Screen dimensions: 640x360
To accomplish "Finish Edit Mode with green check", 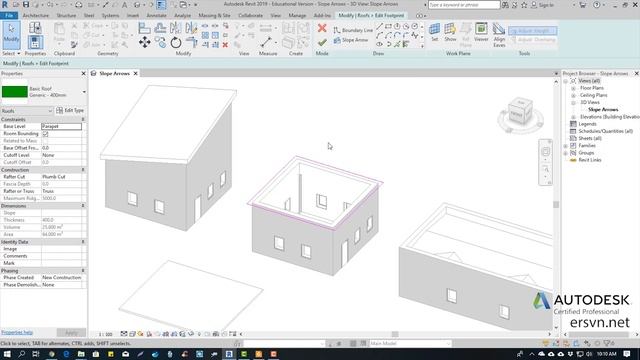I will click(x=322, y=42).
